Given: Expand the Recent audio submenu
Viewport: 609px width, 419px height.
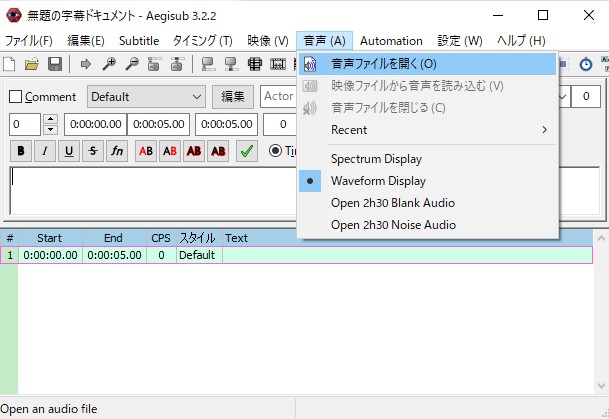Looking at the screenshot, I should click(428, 130).
